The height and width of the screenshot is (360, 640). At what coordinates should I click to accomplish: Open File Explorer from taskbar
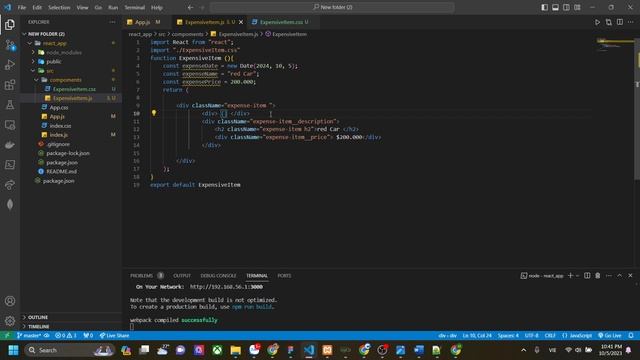(x=236, y=350)
